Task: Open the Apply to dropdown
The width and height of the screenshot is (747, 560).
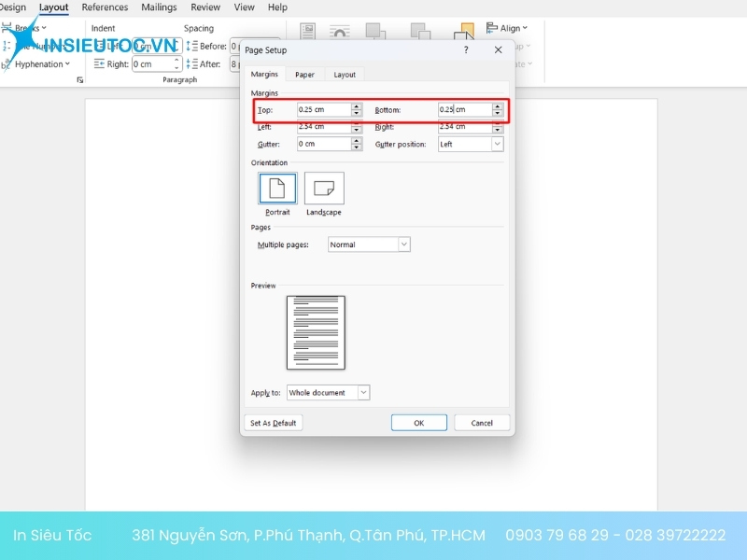Action: pos(363,393)
